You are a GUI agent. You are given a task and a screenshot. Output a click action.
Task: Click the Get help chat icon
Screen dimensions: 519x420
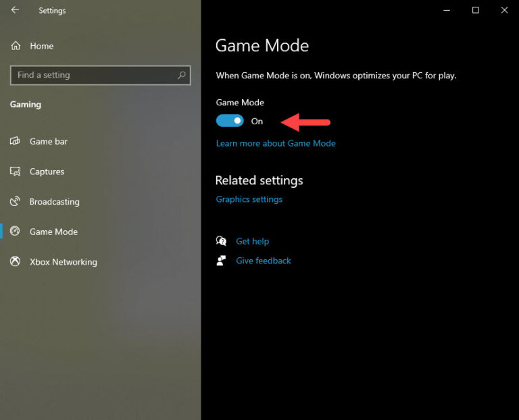click(221, 241)
